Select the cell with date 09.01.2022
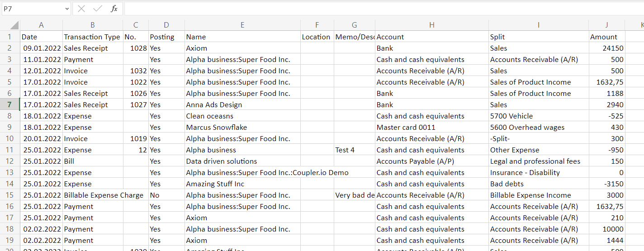The image size is (644, 251). (41, 48)
